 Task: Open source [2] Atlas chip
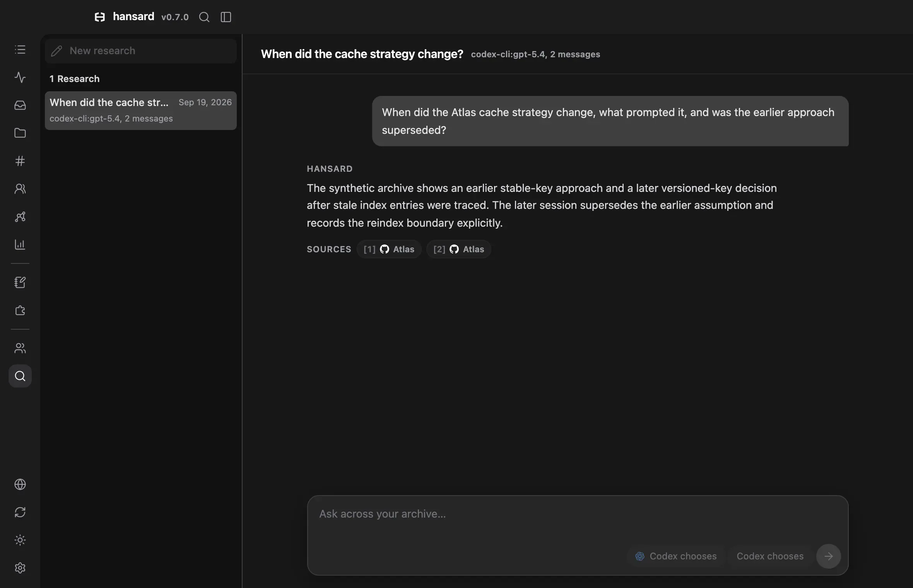point(459,249)
